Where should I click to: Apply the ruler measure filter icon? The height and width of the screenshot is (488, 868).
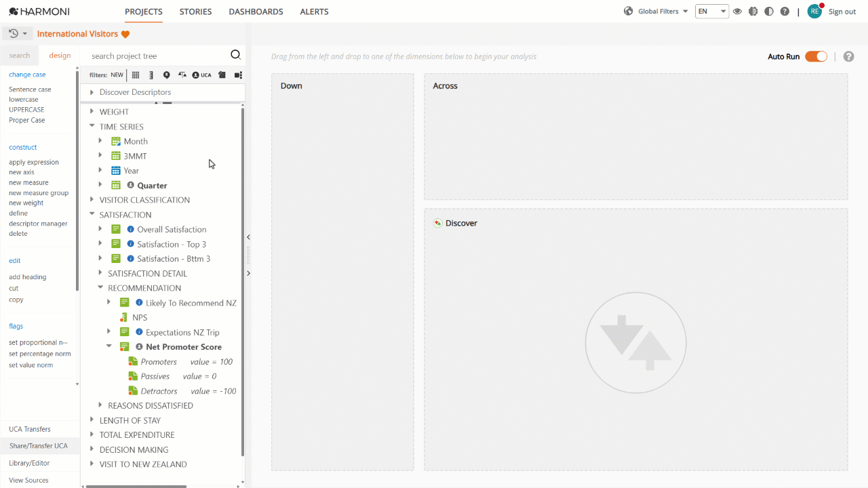click(151, 75)
